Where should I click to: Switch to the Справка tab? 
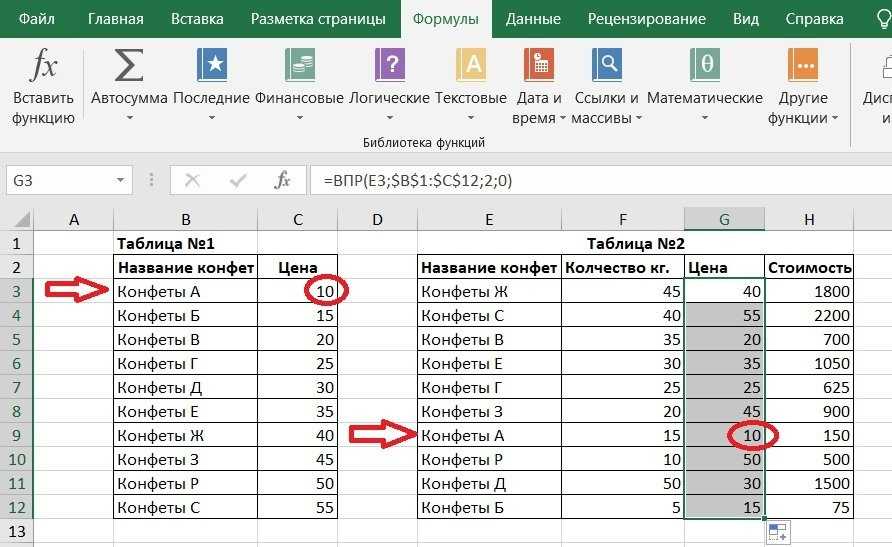(815, 19)
